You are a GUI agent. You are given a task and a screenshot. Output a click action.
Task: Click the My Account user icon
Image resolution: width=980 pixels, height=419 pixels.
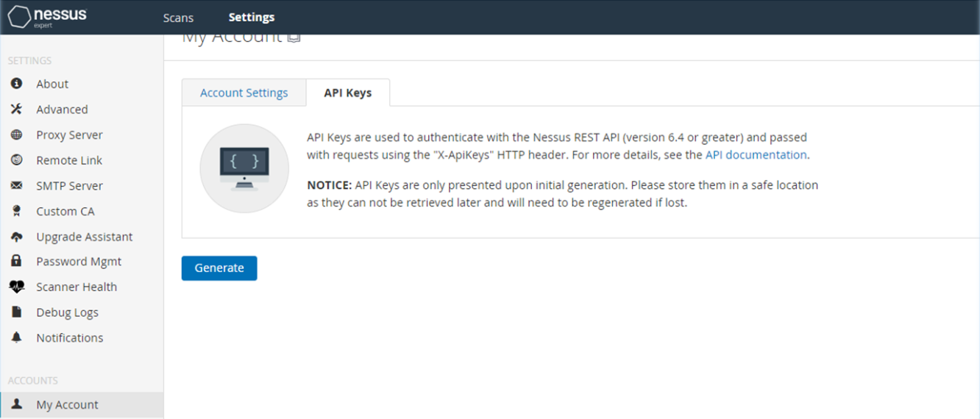[16, 404]
